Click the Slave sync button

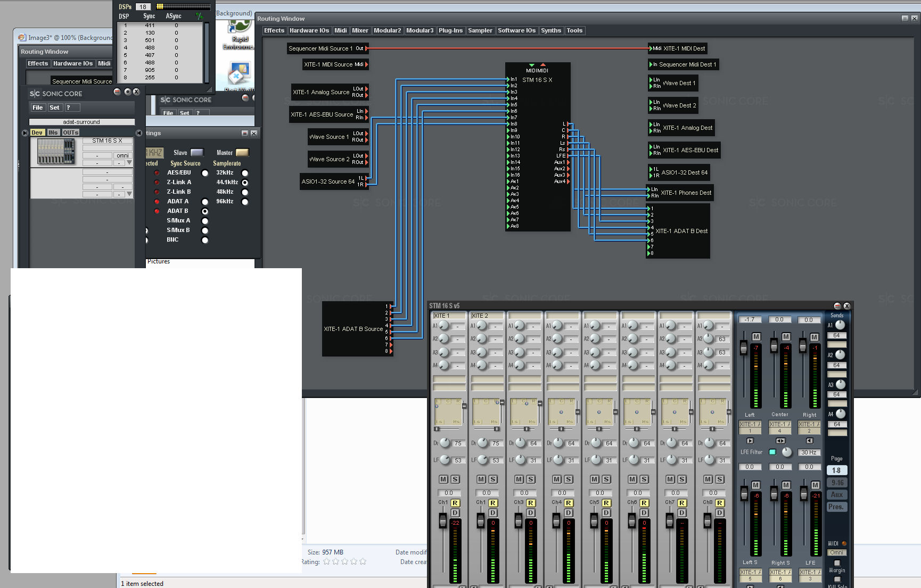pyautogui.click(x=197, y=153)
